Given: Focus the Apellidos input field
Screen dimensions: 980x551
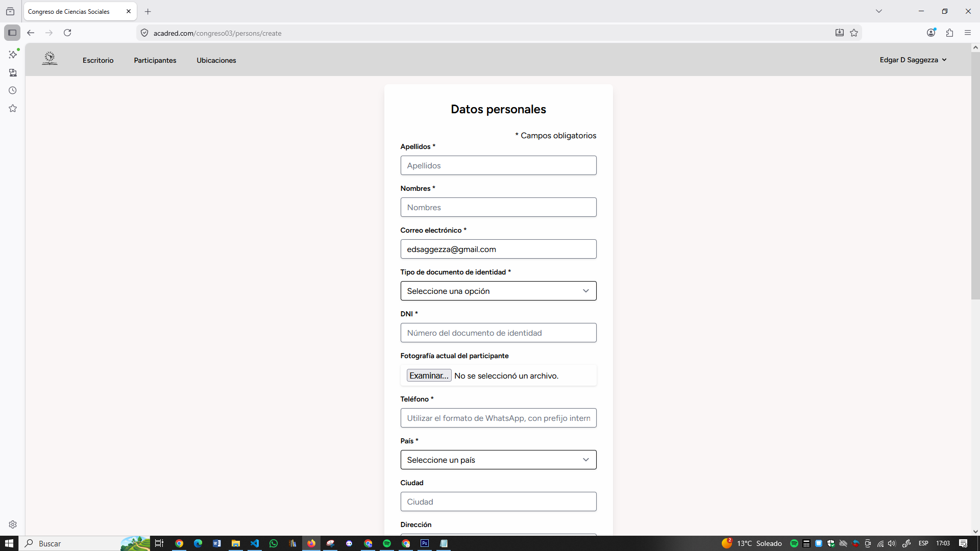Looking at the screenshot, I should click(498, 165).
